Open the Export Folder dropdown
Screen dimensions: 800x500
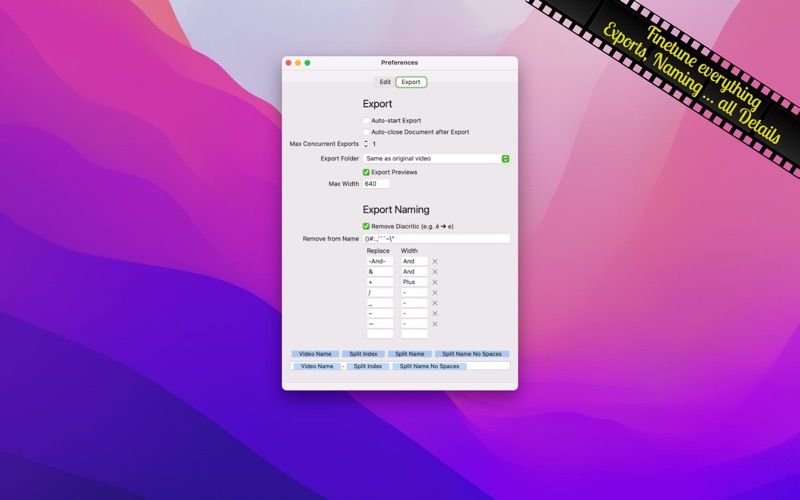[x=436, y=159]
